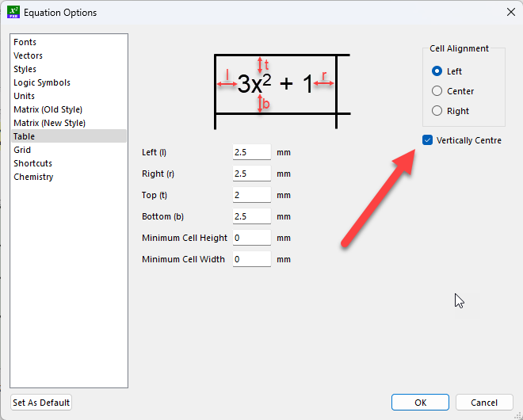523x420 pixels.
Task: Click the Left (l) margin input field
Action: (x=251, y=152)
